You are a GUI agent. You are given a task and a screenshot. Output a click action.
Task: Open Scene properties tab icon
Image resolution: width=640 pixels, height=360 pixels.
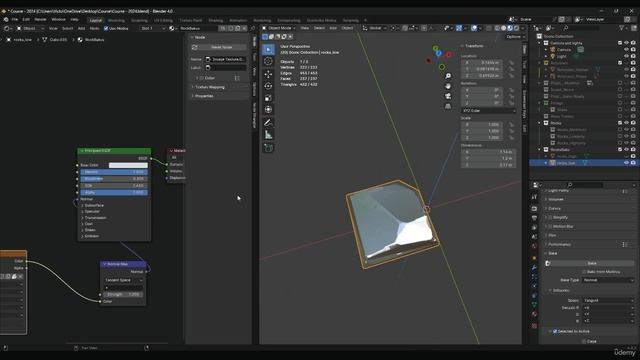534,236
